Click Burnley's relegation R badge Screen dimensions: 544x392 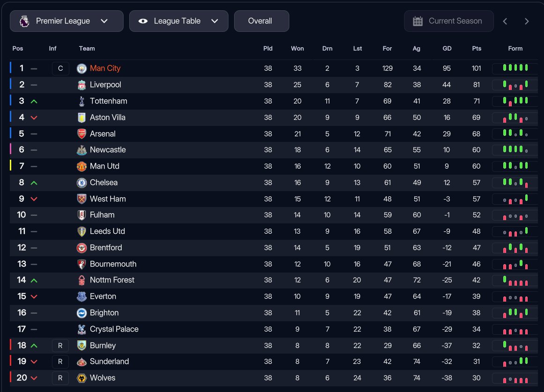coord(60,346)
